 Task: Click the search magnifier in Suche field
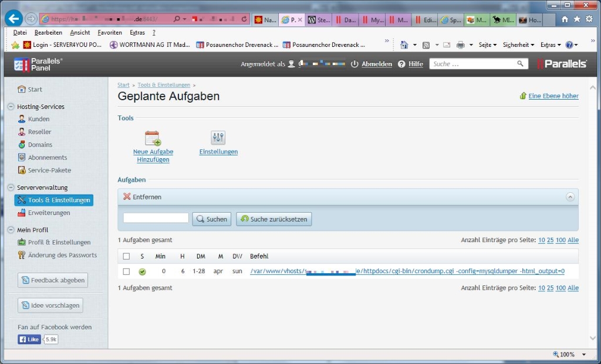[x=520, y=64]
